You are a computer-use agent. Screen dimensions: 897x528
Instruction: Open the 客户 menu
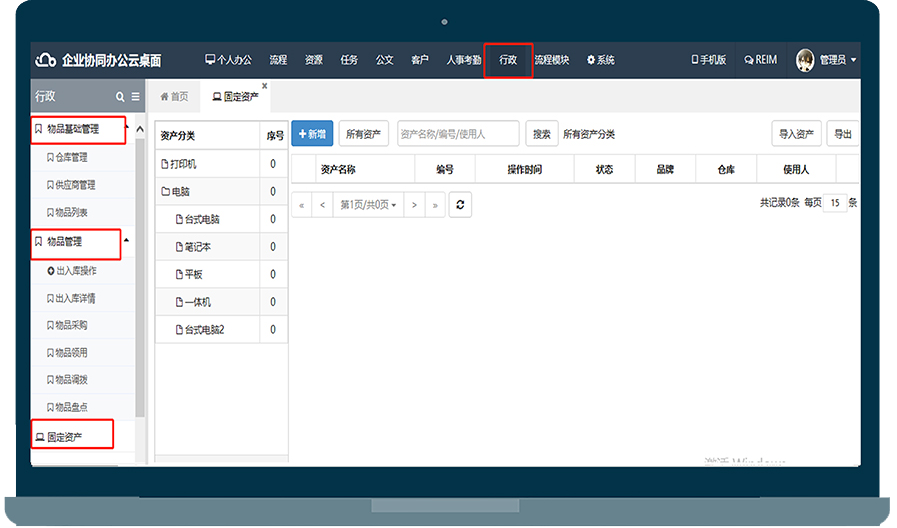[420, 60]
